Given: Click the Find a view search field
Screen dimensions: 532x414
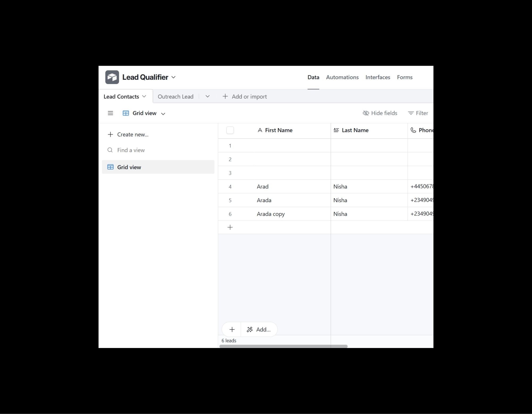Looking at the screenshot, I should point(131,150).
